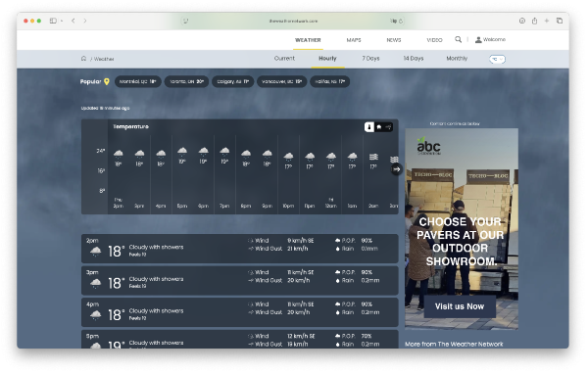The image size is (588, 373).
Task: Open the site search magnifier icon
Action: 458,39
